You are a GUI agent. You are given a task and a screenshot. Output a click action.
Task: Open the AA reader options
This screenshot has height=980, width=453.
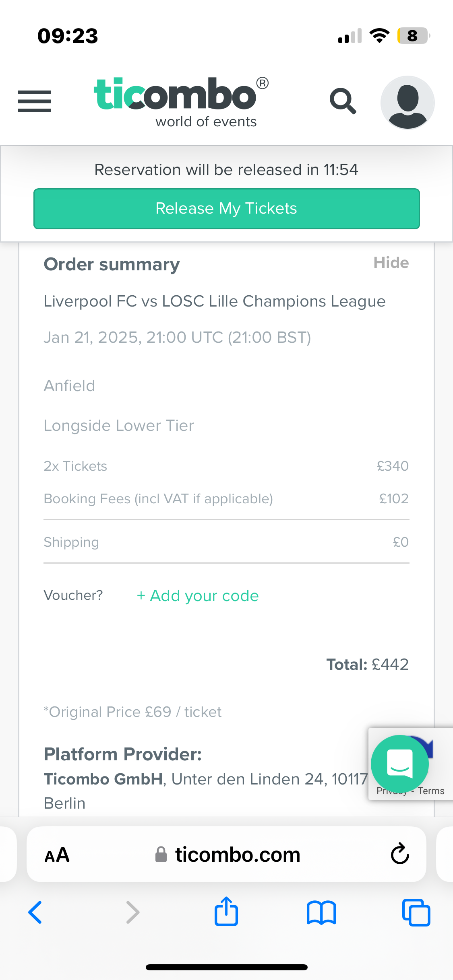57,854
